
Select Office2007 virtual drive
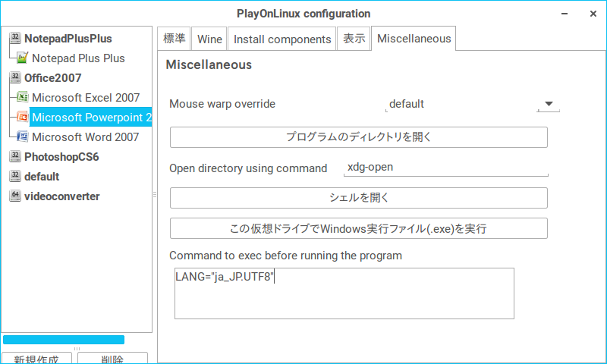[52, 78]
